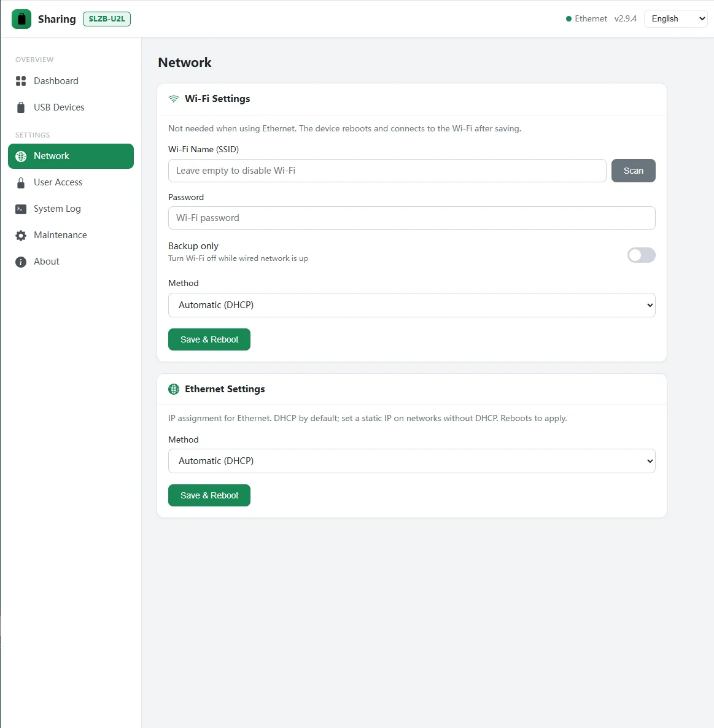This screenshot has width=714, height=728.
Task: Click the Wi-Fi signal icon in Wi-Fi Settings header
Action: coord(174,99)
